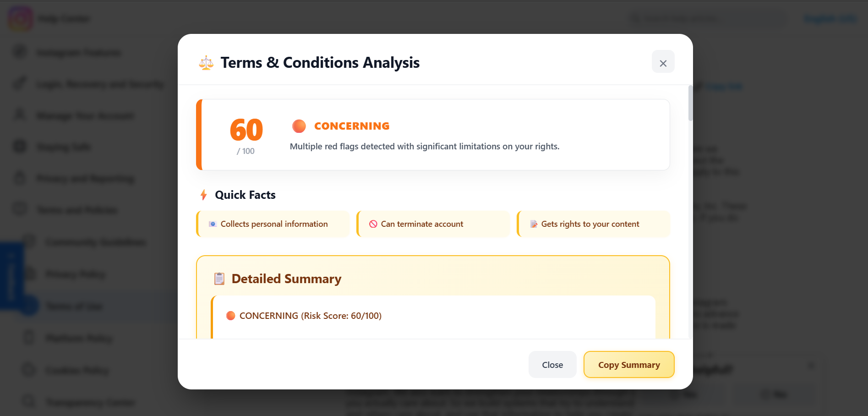Open the English (US) language selector
Image resolution: width=868 pixels, height=416 pixels.
tap(830, 19)
